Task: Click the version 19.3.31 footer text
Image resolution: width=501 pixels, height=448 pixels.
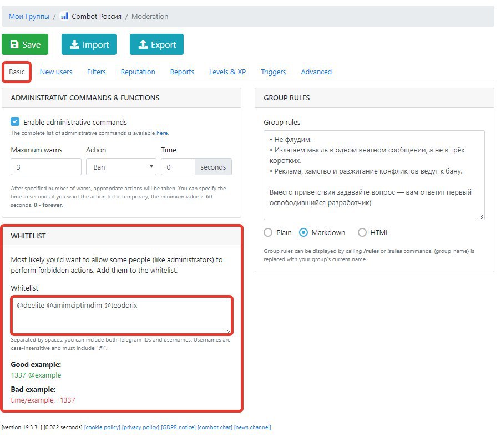Action: 22,427
